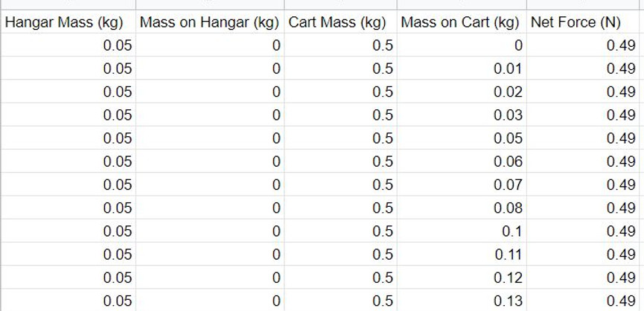This screenshot has height=311, width=644.
Task: Select first Hangar Mass 0.05 cell under header
Action: tap(68, 45)
